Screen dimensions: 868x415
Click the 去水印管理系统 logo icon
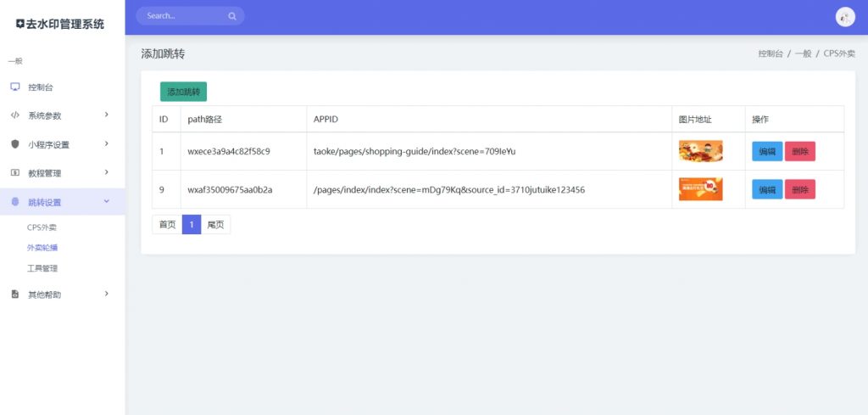click(20, 24)
